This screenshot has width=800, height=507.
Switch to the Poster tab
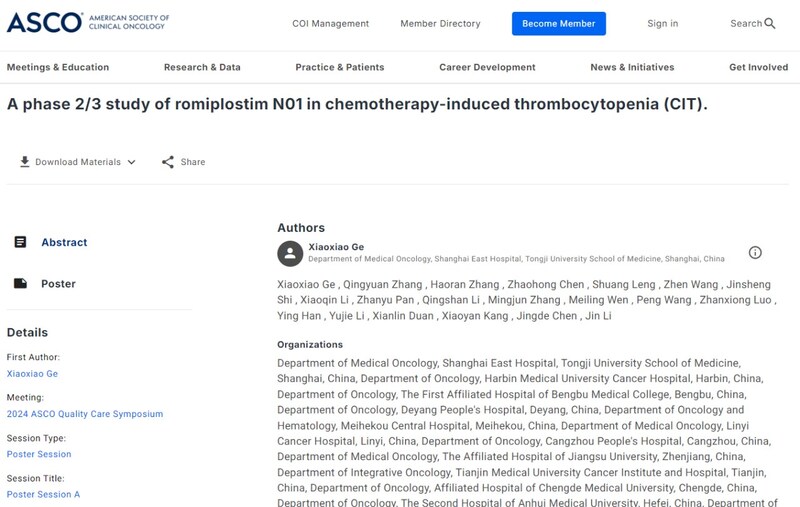point(58,283)
